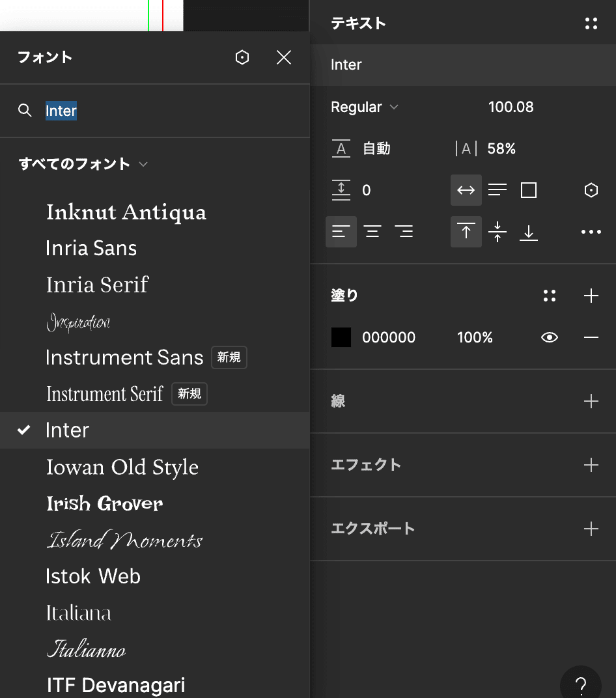Set fixed size text box
This screenshot has height=698, width=616.
point(528,190)
